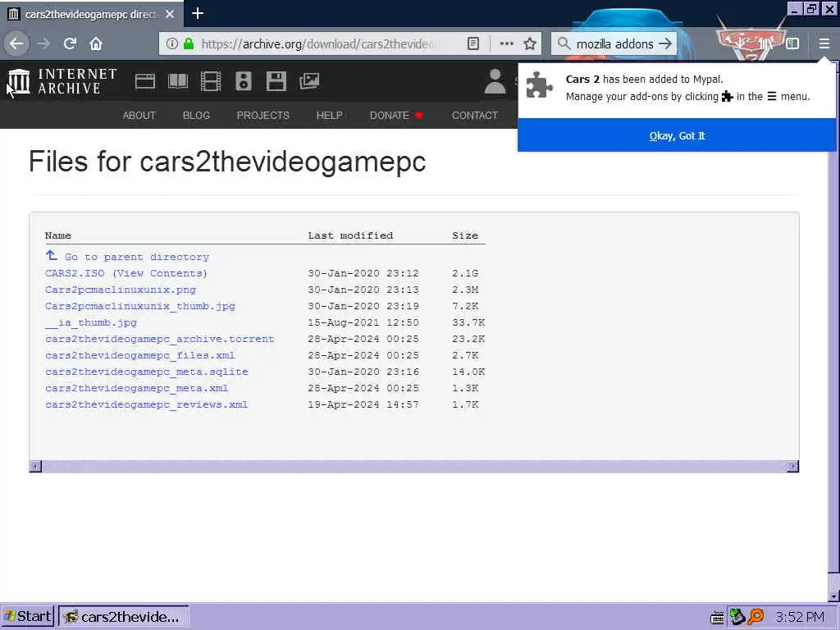Viewport: 840px width, 630px height.
Task: Click the file list horizontal scrollbar track
Action: point(414,466)
